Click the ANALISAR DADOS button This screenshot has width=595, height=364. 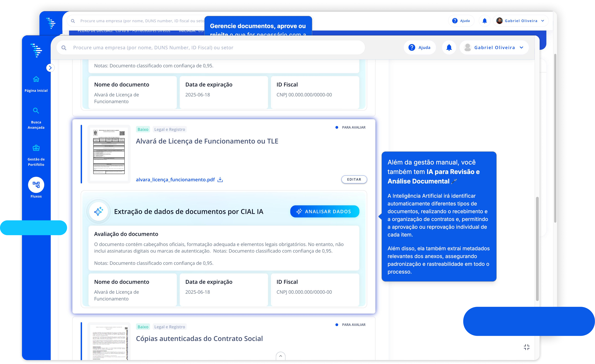324,211
